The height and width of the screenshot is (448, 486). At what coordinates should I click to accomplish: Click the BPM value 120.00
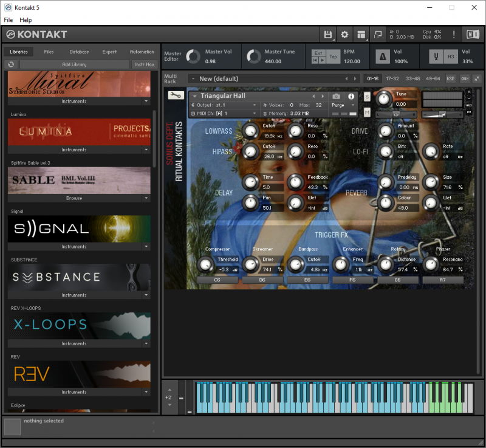(352, 61)
